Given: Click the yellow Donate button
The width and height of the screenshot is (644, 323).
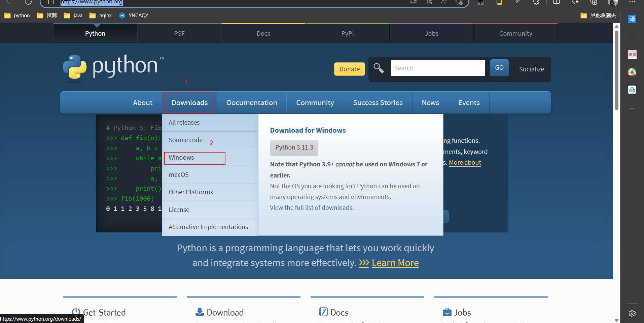Looking at the screenshot, I should click(349, 69).
